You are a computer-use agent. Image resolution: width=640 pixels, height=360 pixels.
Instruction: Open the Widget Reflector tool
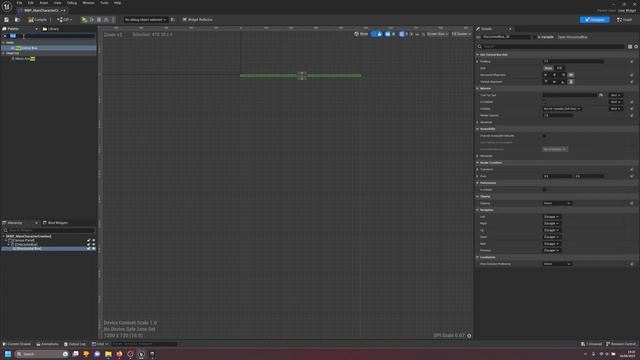tap(198, 20)
